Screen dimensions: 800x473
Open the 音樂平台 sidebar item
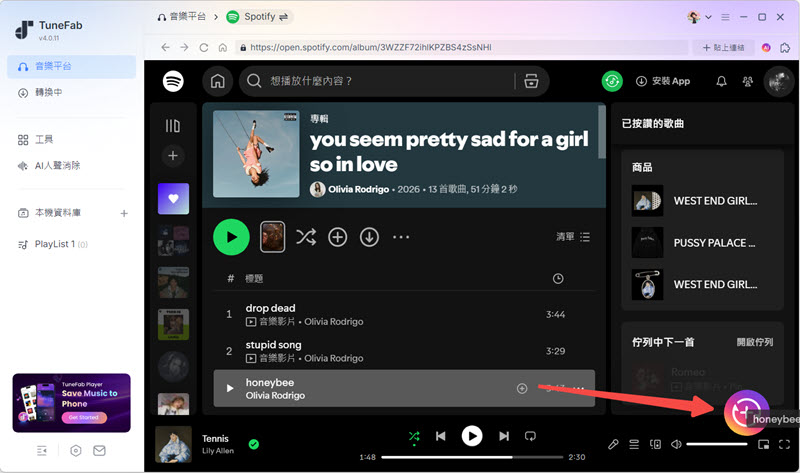click(x=71, y=66)
